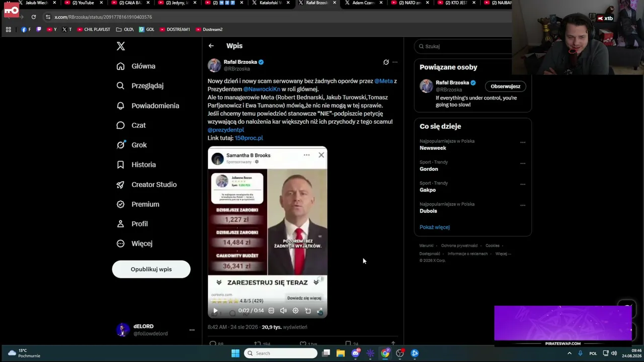Click the Grok icon on the post

pyautogui.click(x=386, y=62)
